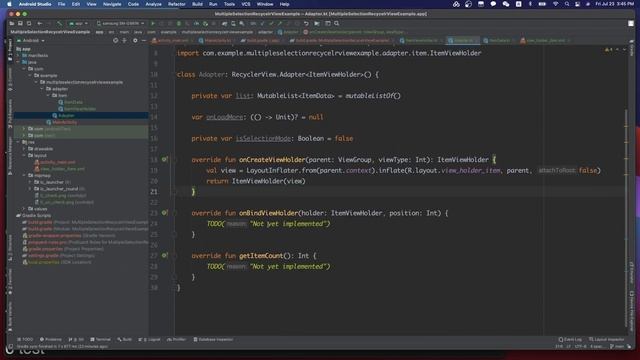Screen dimensions: 640x360
Task: Click the green Run app button
Action: click(x=153, y=24)
